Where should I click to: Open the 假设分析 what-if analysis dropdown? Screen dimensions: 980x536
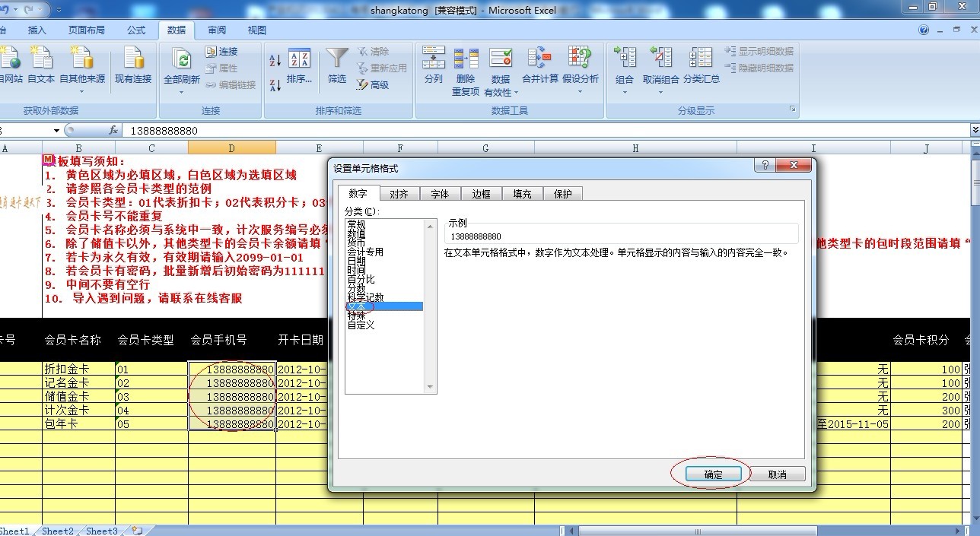(x=580, y=93)
